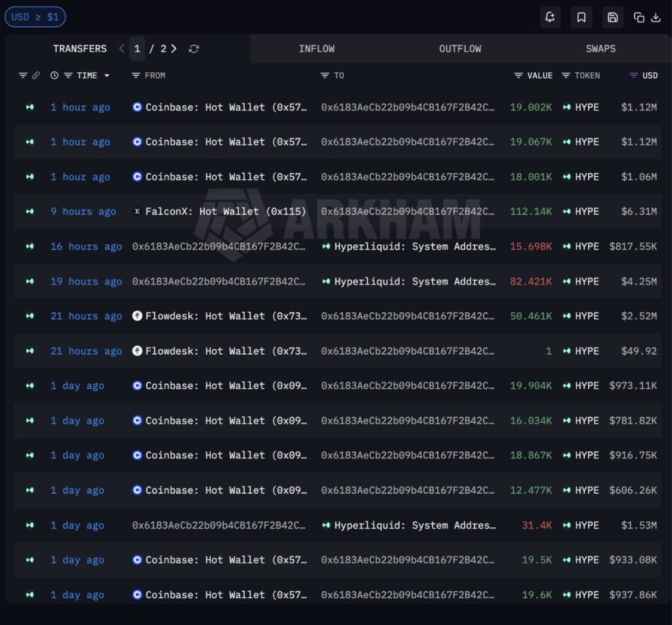Click the $817.55K USD amount
The height and width of the screenshot is (625, 672).
(x=633, y=246)
